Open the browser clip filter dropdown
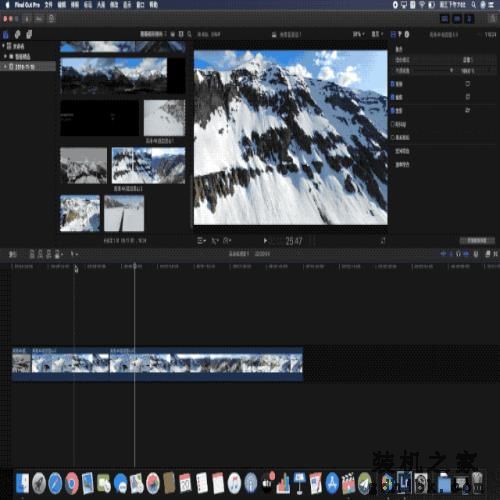This screenshot has width=500, height=500. [153, 34]
